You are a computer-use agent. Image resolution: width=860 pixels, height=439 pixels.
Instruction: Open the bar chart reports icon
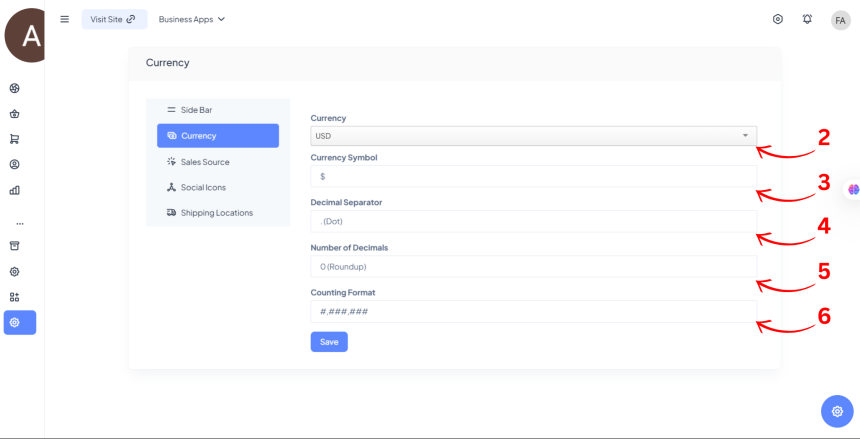pos(15,190)
